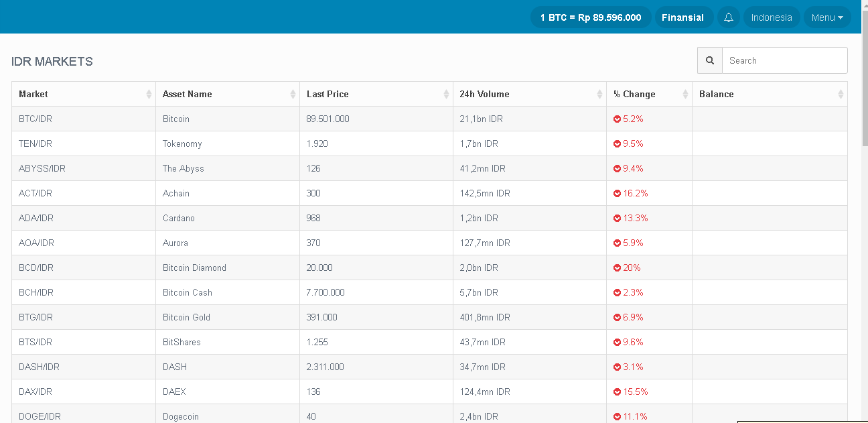Focus the Search input field

(x=785, y=60)
